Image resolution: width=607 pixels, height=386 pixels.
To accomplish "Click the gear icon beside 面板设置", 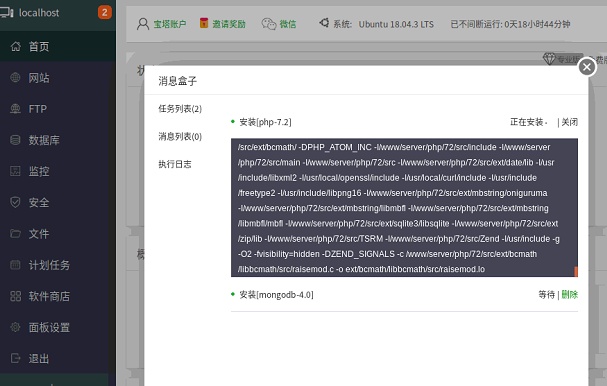I will pyautogui.click(x=15, y=327).
